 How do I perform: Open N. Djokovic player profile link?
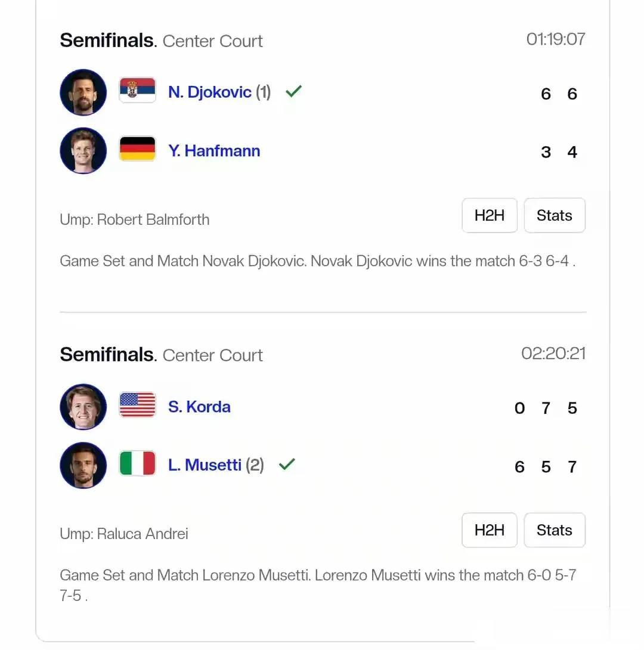[209, 92]
